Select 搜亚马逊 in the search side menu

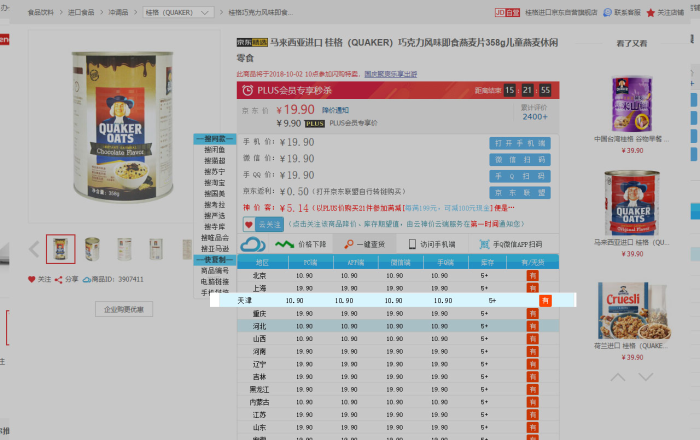point(215,249)
